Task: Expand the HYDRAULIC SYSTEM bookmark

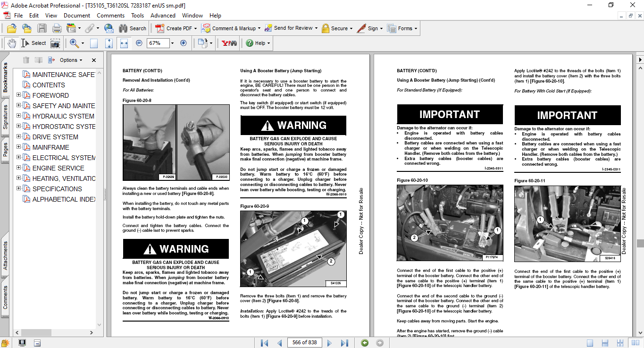Action: 18,116
